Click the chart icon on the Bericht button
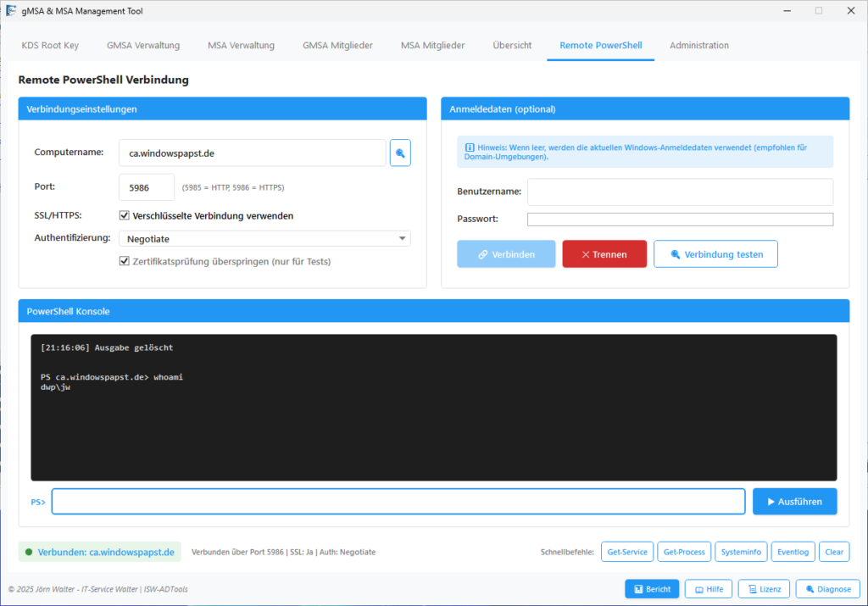 tap(637, 588)
